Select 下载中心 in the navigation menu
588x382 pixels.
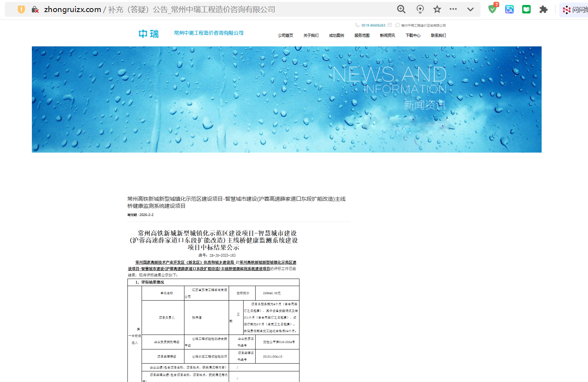coord(413,35)
